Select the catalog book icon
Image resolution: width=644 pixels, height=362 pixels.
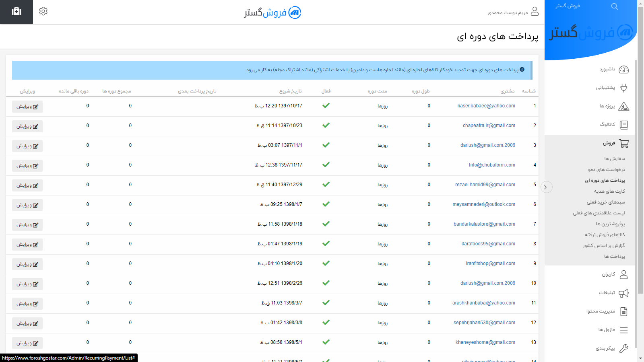pos(623,125)
